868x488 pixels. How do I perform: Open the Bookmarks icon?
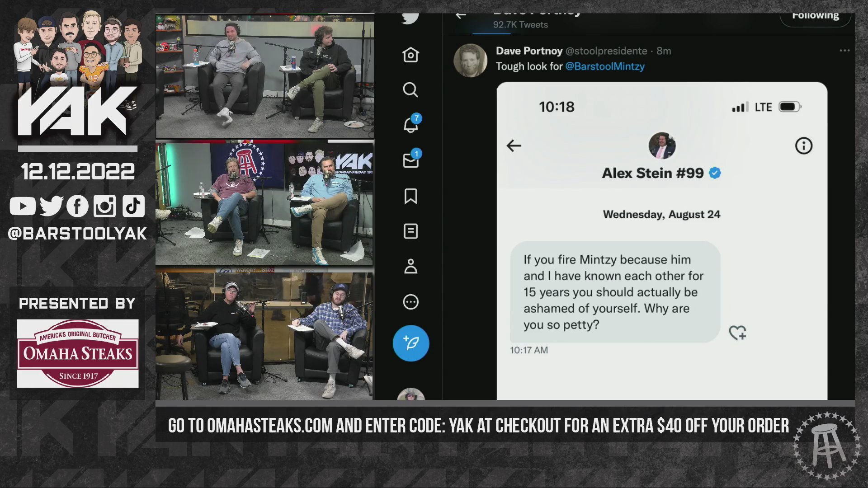(410, 196)
